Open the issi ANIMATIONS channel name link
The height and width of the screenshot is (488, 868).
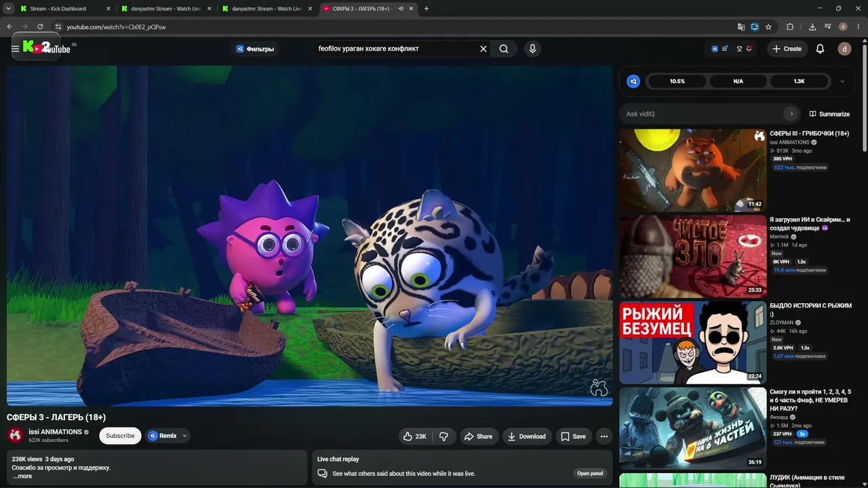(55, 432)
